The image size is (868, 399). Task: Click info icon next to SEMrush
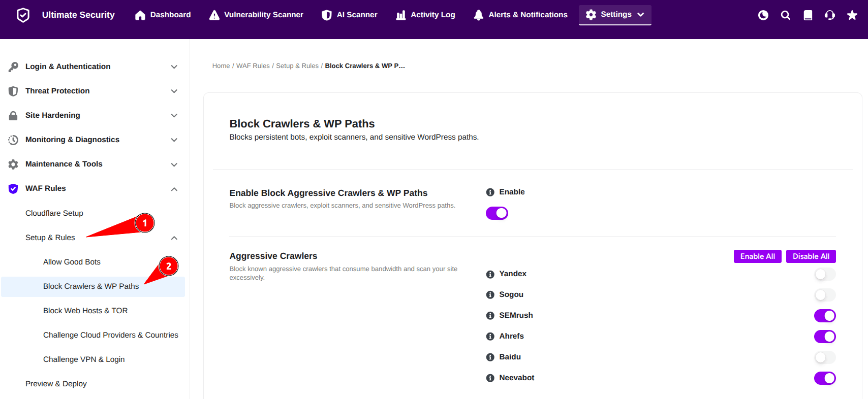(490, 316)
